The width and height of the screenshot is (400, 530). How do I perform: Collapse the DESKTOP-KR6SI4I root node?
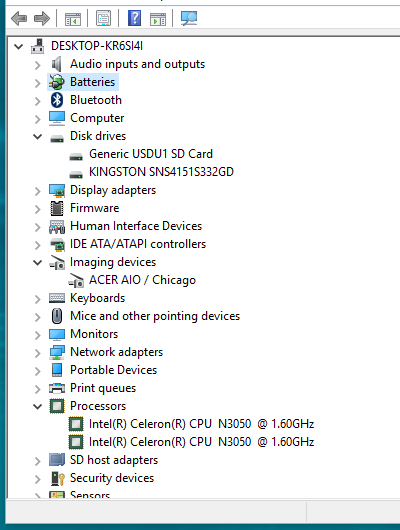click(x=19, y=46)
